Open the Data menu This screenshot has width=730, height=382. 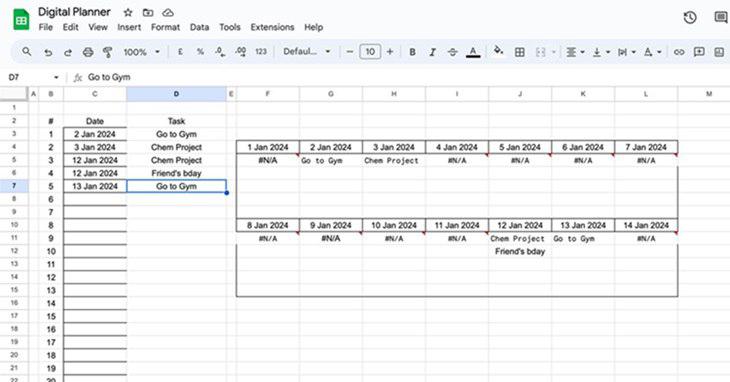click(199, 27)
